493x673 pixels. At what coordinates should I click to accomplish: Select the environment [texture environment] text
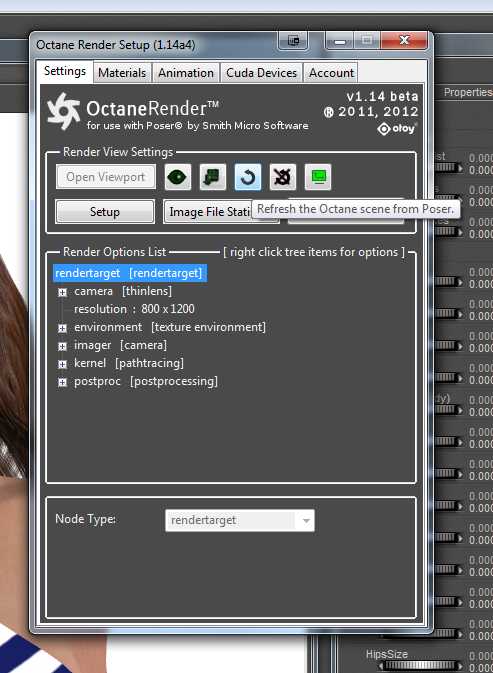point(170,327)
